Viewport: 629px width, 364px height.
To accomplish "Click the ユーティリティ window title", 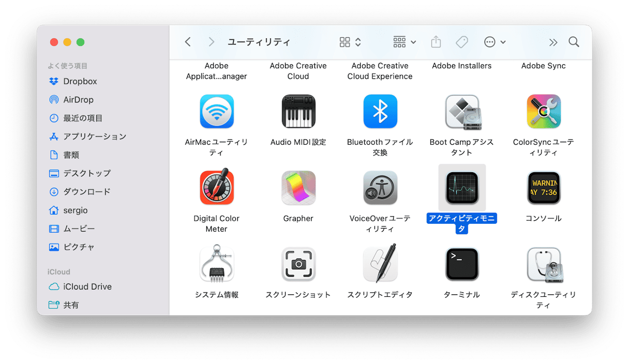I will pyautogui.click(x=259, y=42).
